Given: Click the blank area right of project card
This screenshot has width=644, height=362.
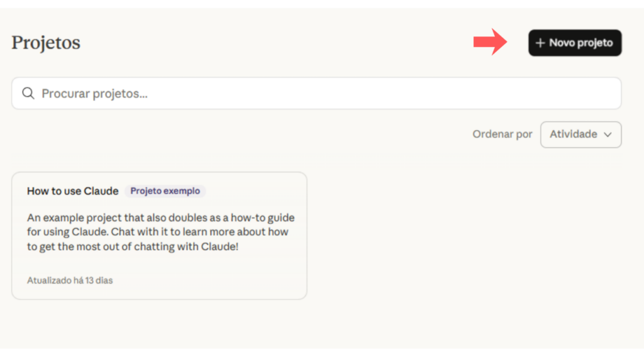Looking at the screenshot, I should pos(465,236).
